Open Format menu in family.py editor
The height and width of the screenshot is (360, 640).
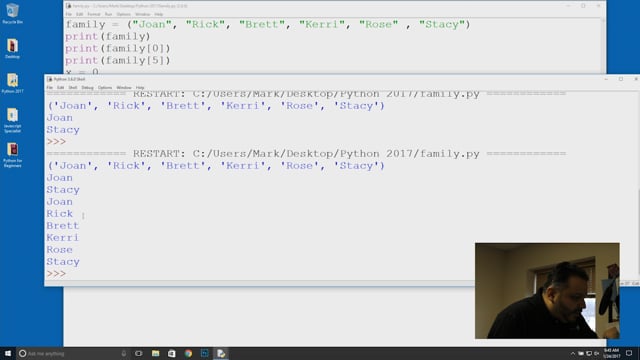tap(94, 14)
